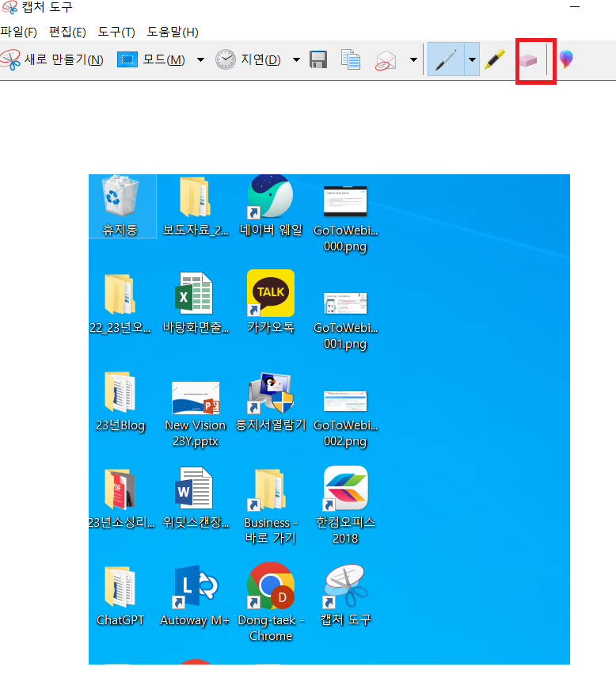616x678 pixels.
Task: Open Paint 3D with the colorful balloon icon
Action: [x=566, y=59]
